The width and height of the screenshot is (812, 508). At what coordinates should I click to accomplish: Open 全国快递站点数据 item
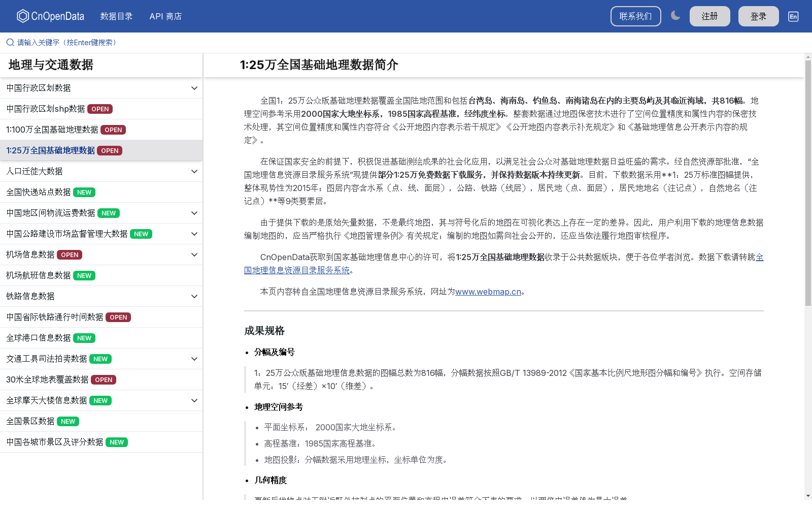pyautogui.click(x=101, y=192)
